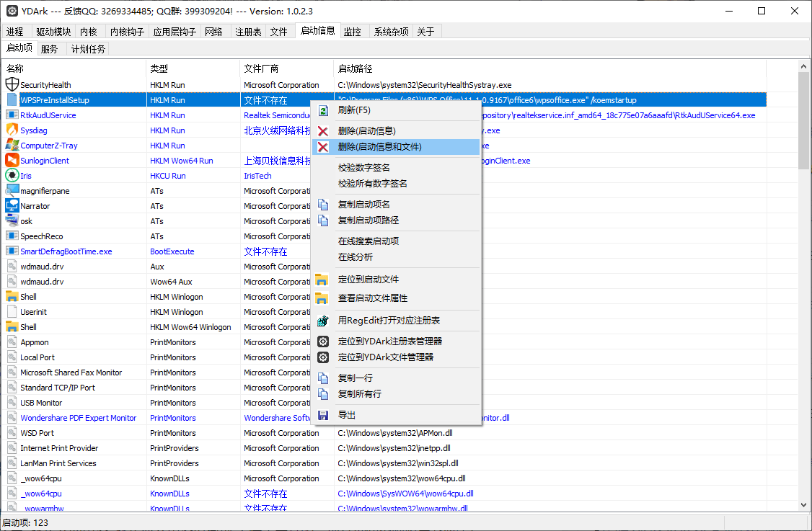Switch to the 服务 sub-tab
Viewport: 812px width, 531px height.
tap(50, 49)
